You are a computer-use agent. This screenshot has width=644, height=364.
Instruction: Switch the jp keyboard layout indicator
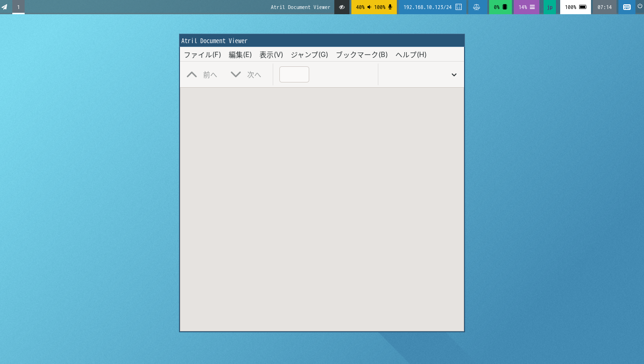550,7
